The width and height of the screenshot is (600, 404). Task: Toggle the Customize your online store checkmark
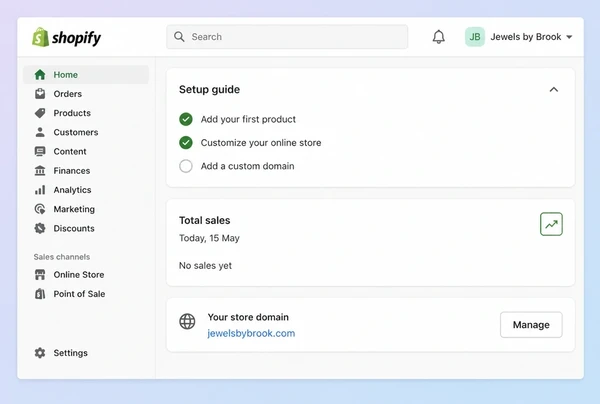(186, 143)
